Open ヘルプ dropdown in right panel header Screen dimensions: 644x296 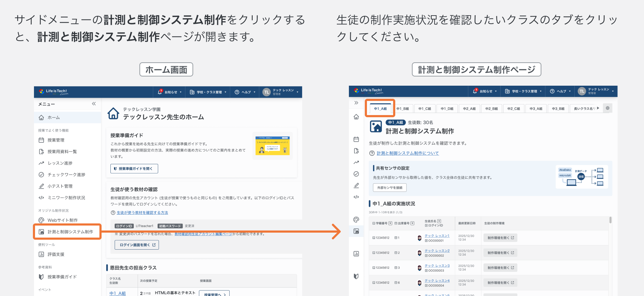(560, 91)
